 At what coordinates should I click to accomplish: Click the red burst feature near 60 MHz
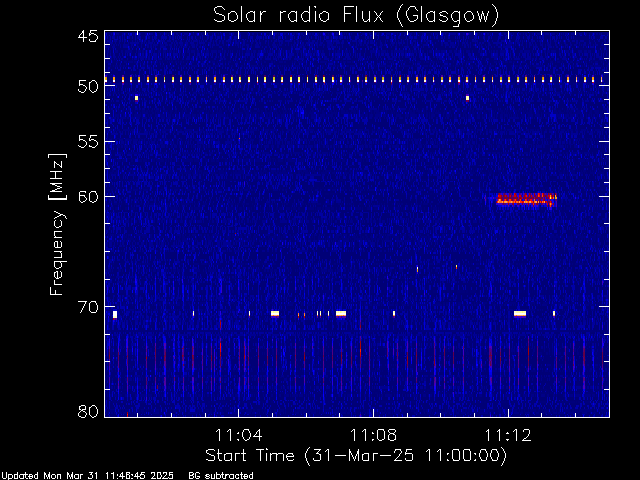[527, 200]
